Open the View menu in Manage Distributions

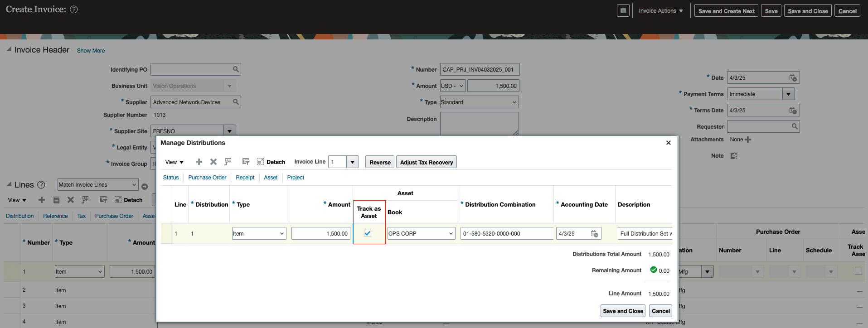(175, 162)
